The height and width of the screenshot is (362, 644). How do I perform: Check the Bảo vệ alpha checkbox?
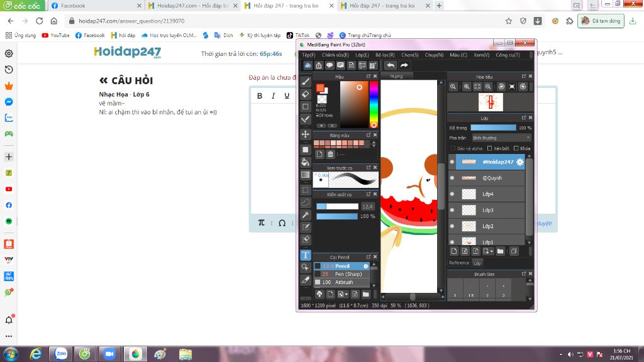[x=453, y=148]
